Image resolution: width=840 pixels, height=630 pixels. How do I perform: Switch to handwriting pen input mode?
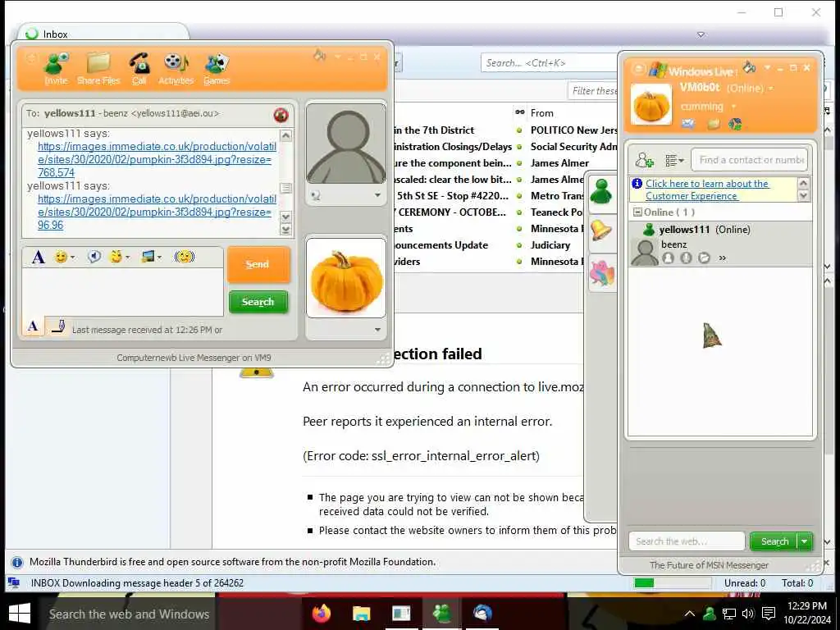tap(58, 326)
